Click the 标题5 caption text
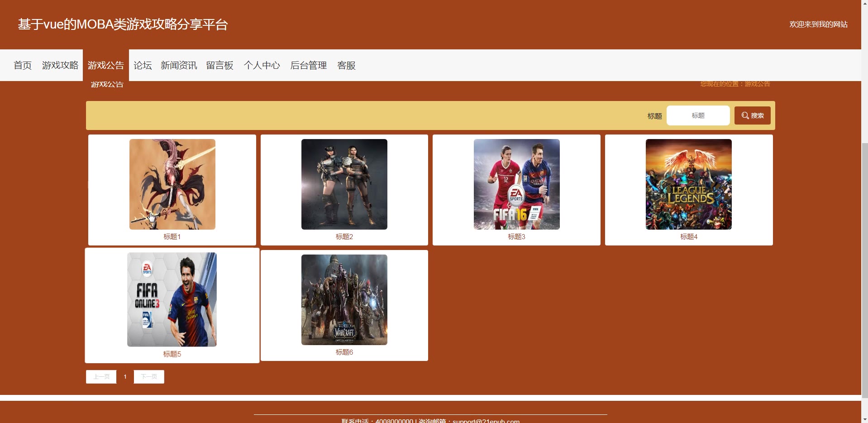The image size is (868, 423). tap(172, 354)
